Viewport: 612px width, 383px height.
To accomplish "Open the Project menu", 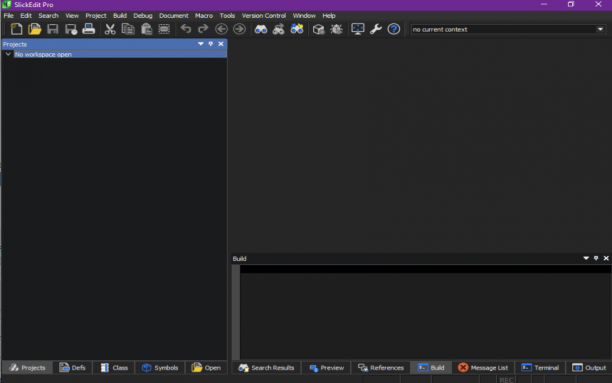I will [x=96, y=16].
